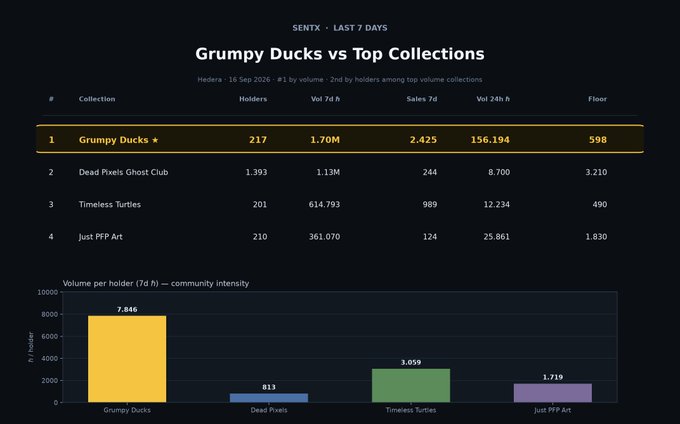Select the Grumpy Ducks collection name
This screenshot has height=424, width=680.
tap(114, 140)
